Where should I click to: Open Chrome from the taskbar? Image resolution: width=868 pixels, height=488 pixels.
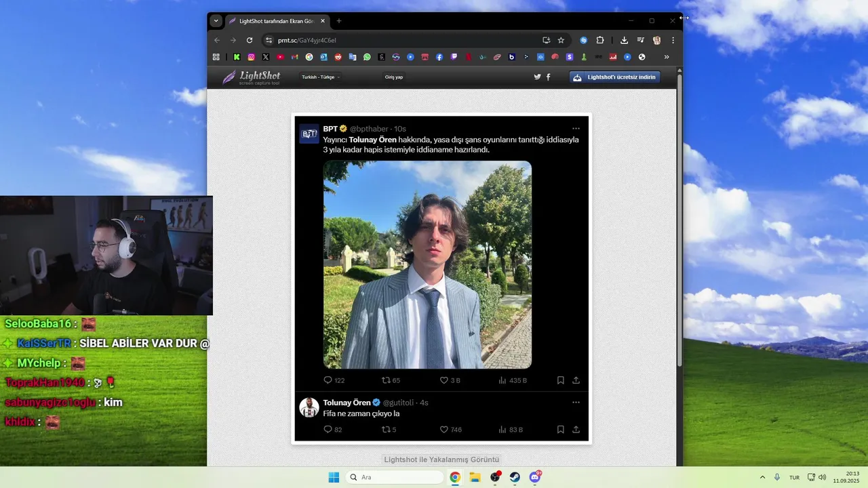(x=455, y=477)
